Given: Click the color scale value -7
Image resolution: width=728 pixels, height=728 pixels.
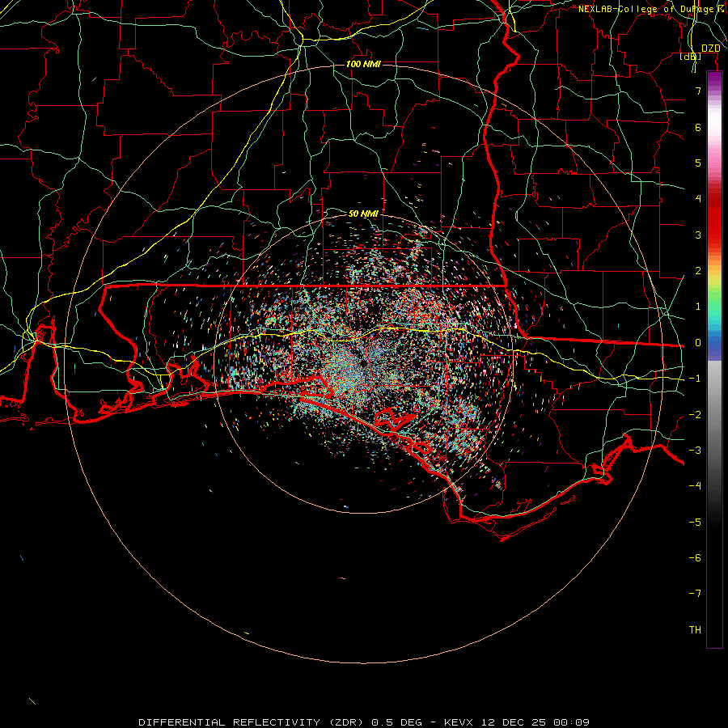Looking at the screenshot, I should coord(695,594).
